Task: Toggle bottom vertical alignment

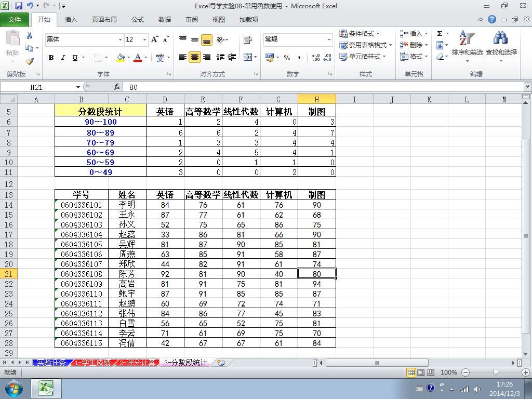Action: pos(207,40)
